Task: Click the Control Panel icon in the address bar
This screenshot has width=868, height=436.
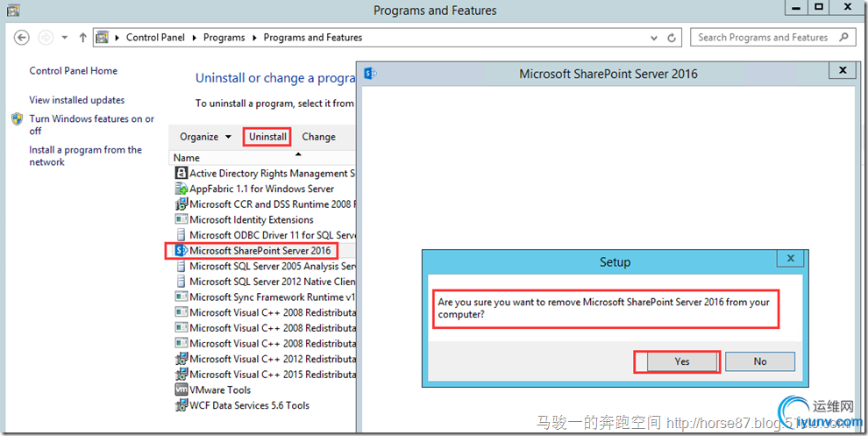Action: pyautogui.click(x=102, y=38)
